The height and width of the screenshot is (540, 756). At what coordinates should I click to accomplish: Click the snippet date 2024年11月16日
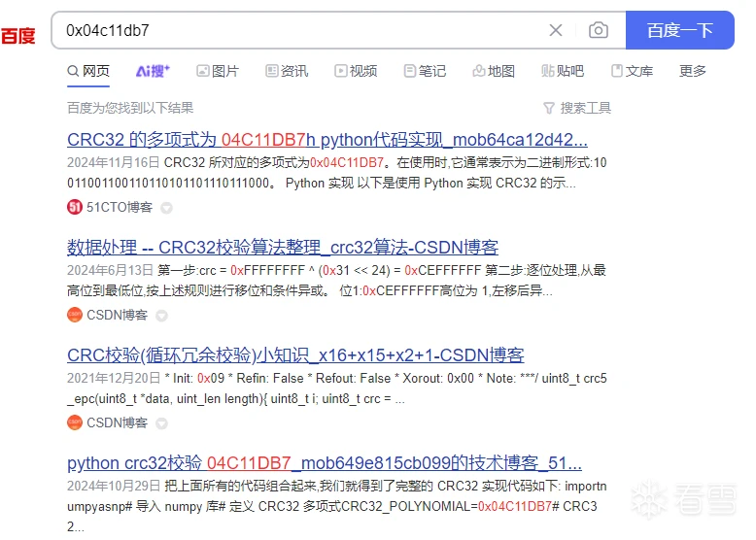[x=114, y=163]
